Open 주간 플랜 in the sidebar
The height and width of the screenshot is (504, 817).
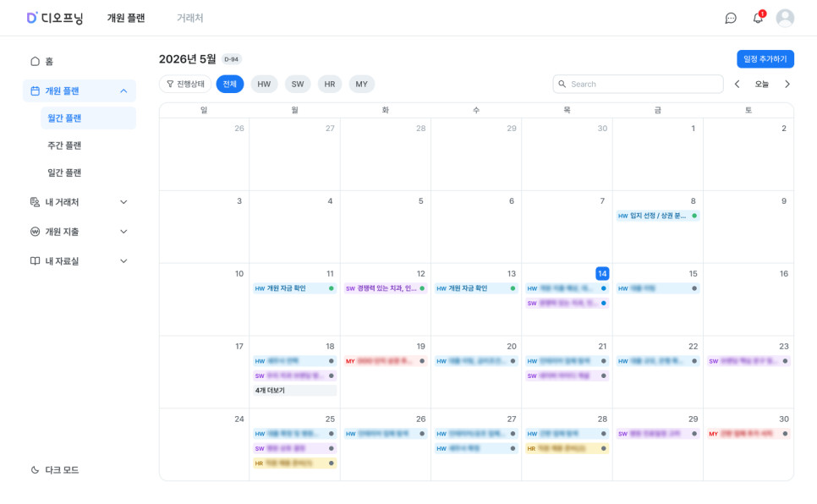click(64, 145)
